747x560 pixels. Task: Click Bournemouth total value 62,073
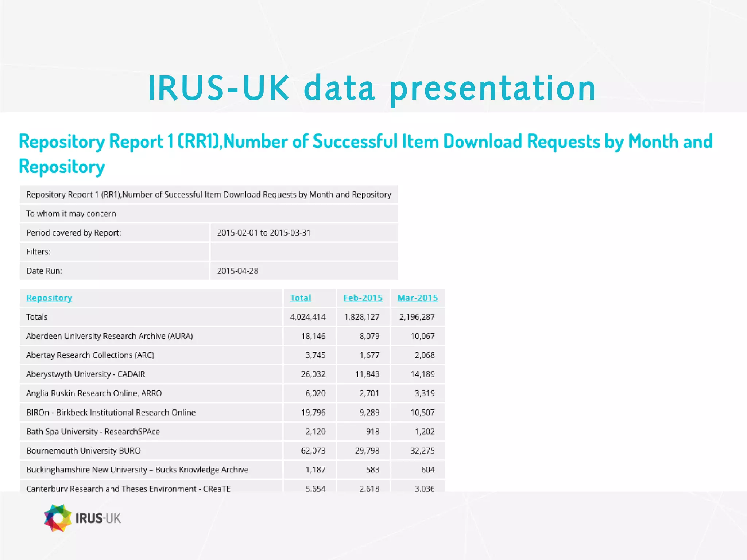(313, 450)
